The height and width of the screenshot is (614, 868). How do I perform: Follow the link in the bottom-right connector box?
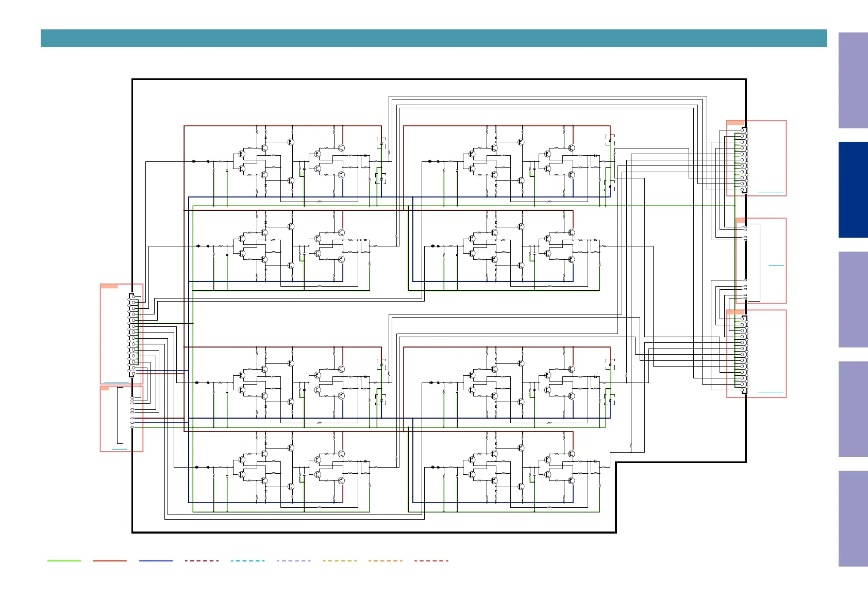(x=770, y=392)
